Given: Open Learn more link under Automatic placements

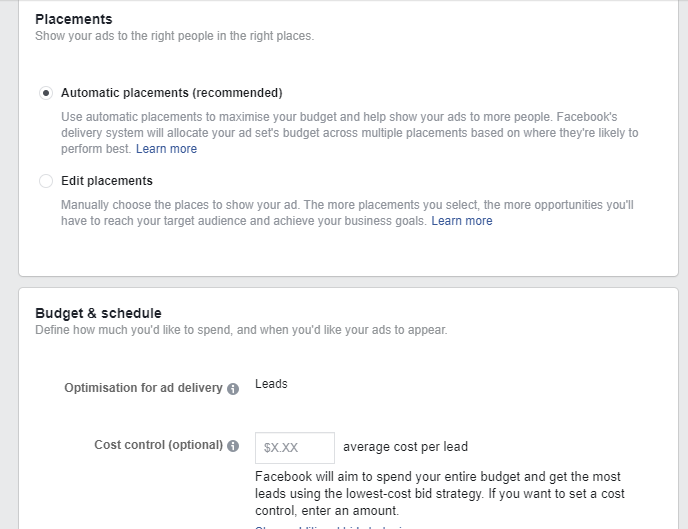Looking at the screenshot, I should point(166,149).
